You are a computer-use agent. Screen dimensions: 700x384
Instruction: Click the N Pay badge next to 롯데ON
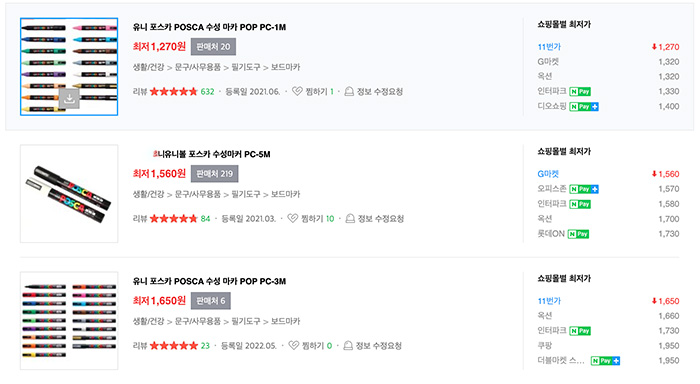pyautogui.click(x=578, y=234)
